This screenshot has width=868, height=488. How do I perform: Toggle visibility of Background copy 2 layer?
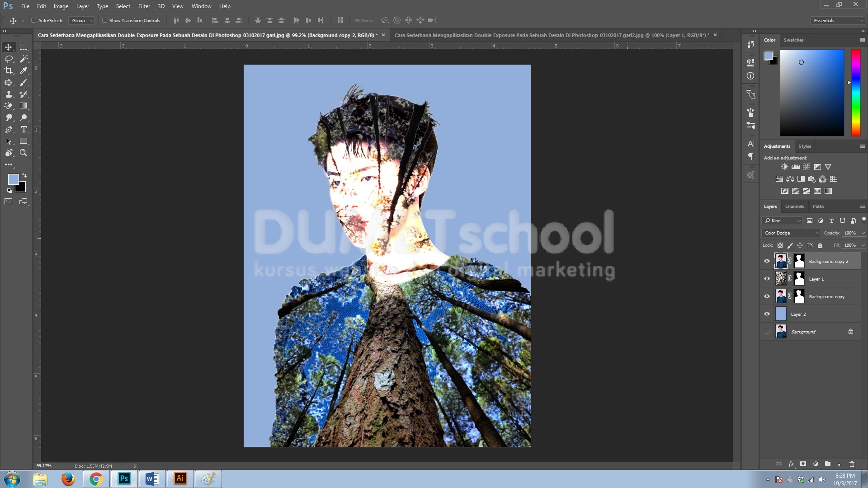pos(767,261)
